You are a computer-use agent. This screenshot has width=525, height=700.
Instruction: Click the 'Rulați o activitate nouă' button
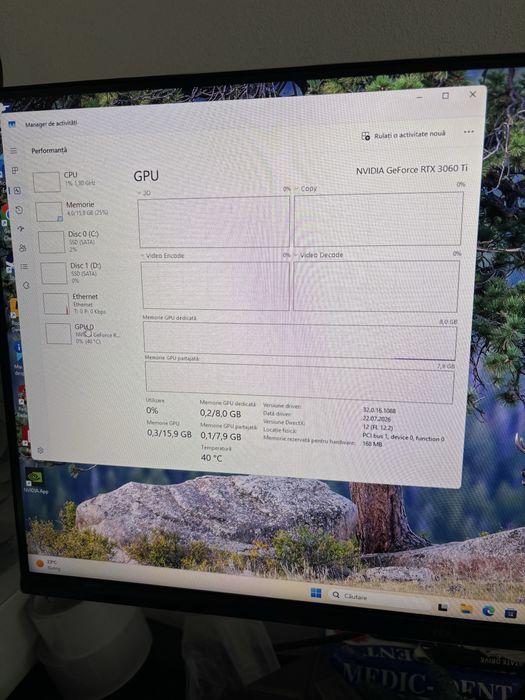click(404, 135)
